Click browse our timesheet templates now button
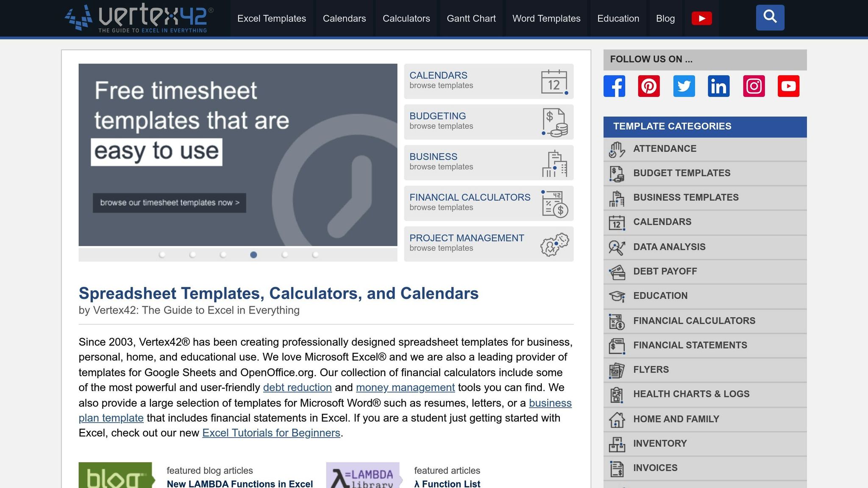Image resolution: width=868 pixels, height=488 pixels. 170,203
